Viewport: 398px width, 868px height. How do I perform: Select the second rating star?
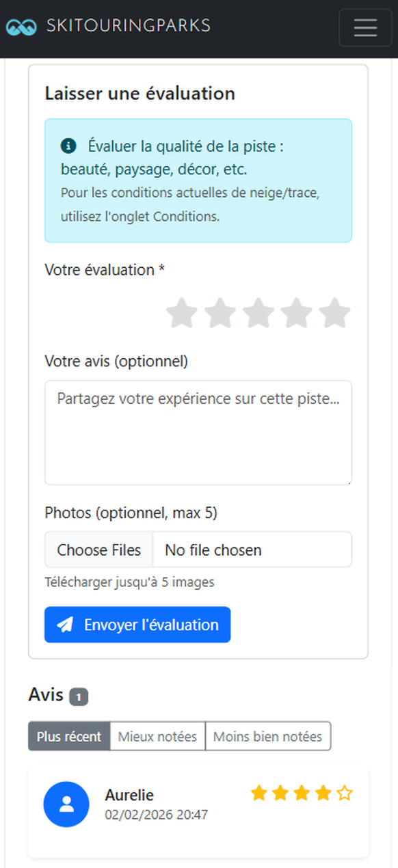pos(220,313)
